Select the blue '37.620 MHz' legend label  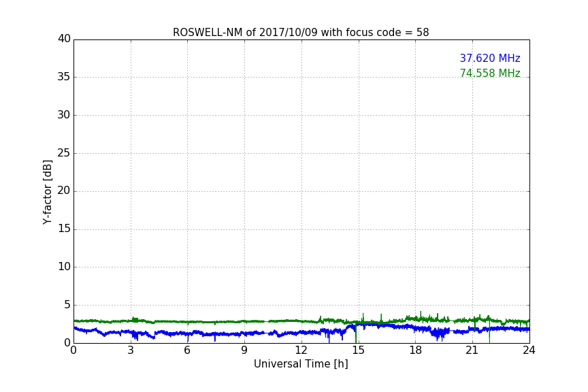point(490,59)
